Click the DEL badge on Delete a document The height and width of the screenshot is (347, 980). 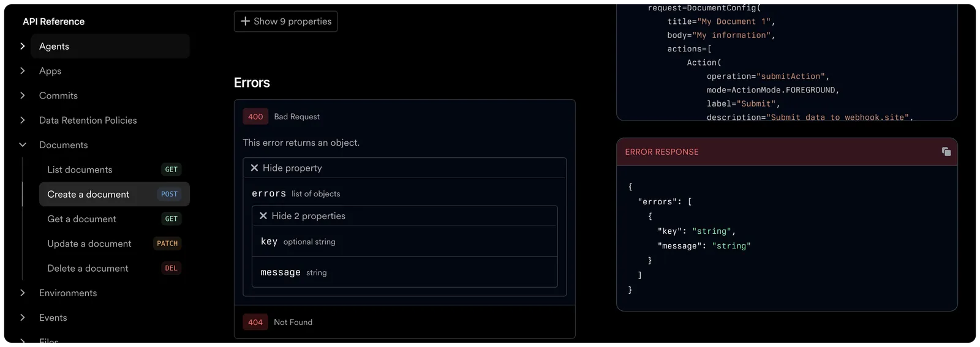171,268
